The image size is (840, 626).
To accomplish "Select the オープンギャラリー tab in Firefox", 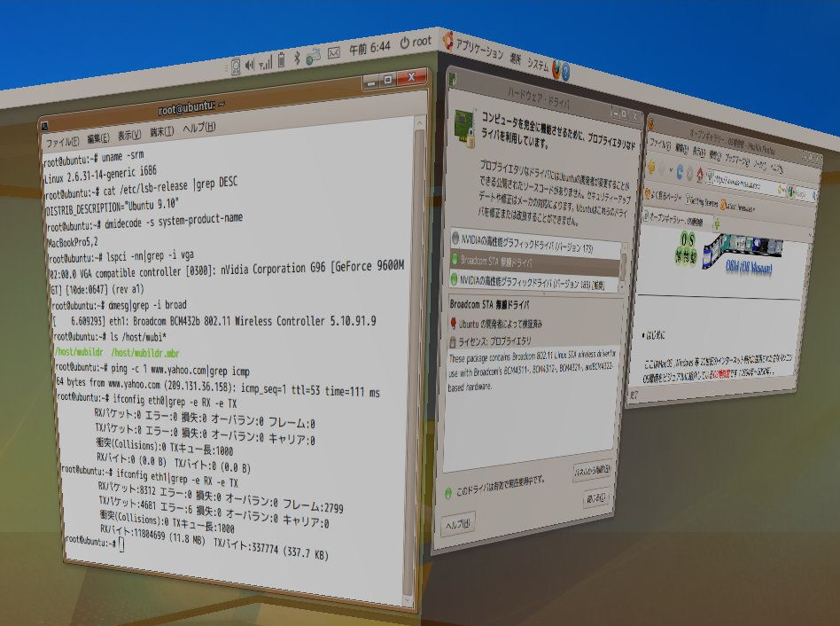I will click(676, 218).
